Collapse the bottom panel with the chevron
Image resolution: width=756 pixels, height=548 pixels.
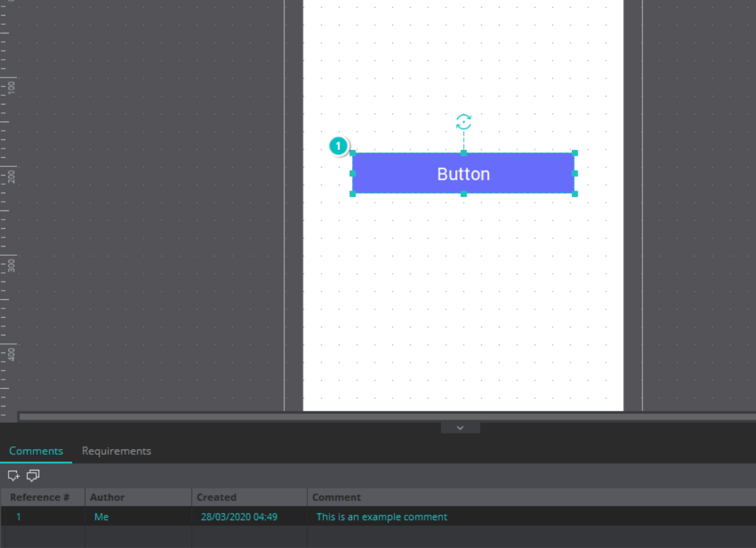tap(460, 428)
